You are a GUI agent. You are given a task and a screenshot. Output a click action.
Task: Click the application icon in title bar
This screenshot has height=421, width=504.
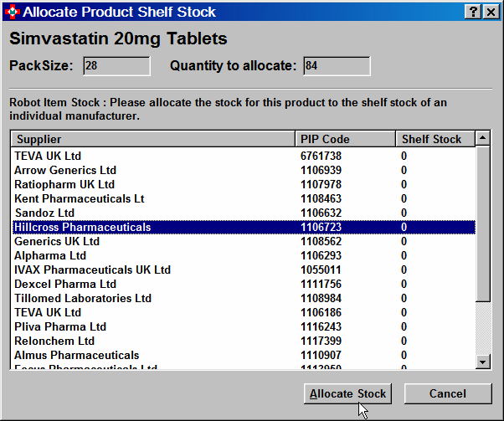[12, 12]
